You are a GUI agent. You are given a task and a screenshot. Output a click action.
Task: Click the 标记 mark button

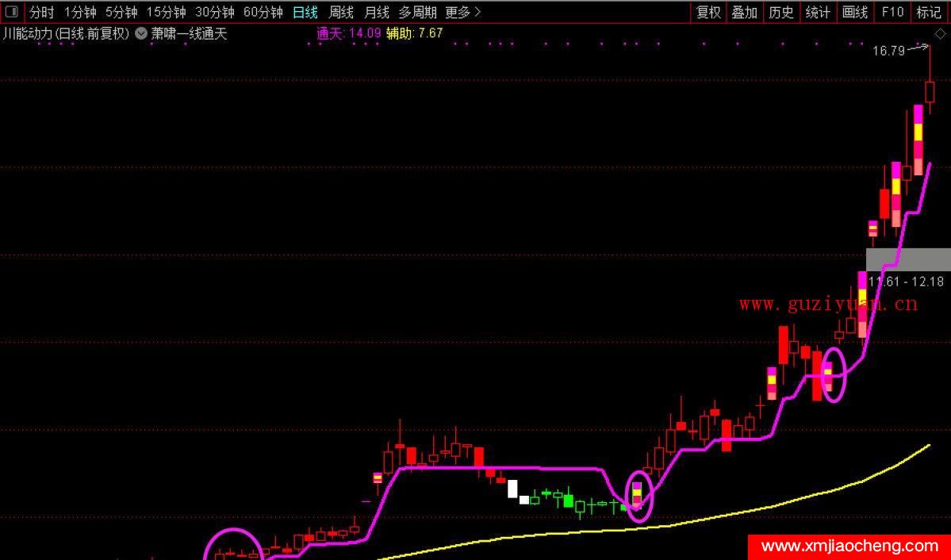pyautogui.click(x=929, y=12)
